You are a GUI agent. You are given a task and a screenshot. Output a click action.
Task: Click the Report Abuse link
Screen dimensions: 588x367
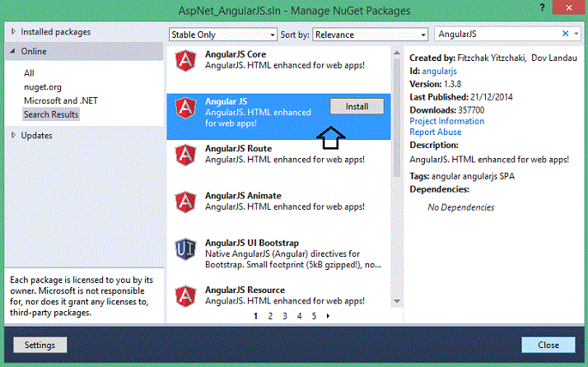click(435, 132)
